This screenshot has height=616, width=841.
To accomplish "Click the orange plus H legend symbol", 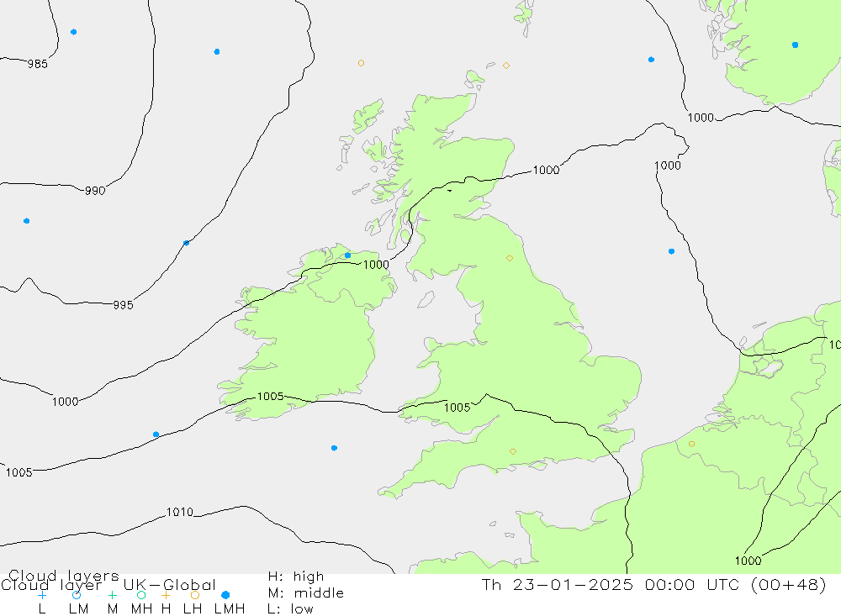I will [x=166, y=595].
